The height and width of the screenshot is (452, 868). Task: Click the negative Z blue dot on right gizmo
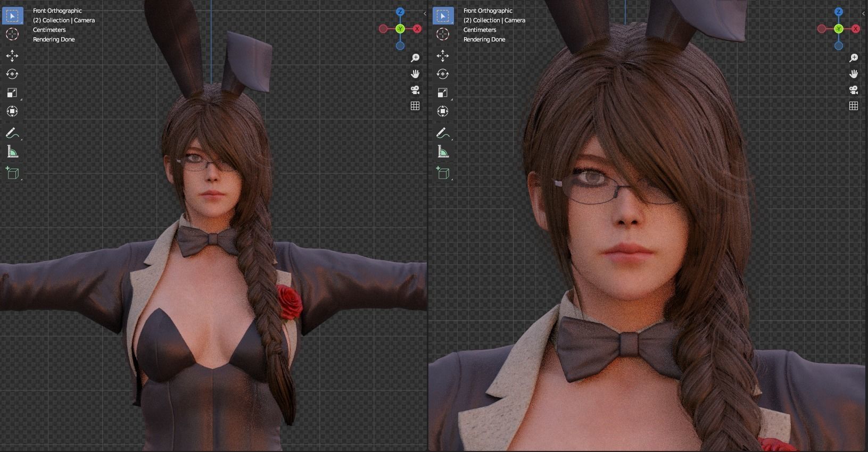click(839, 46)
